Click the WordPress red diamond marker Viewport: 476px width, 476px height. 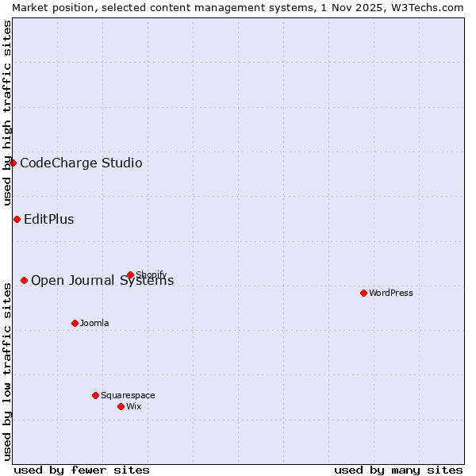363,294
